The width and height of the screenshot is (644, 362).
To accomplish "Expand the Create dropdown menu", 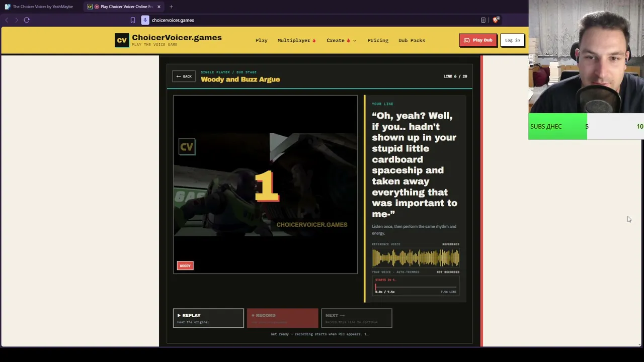I will pyautogui.click(x=341, y=40).
